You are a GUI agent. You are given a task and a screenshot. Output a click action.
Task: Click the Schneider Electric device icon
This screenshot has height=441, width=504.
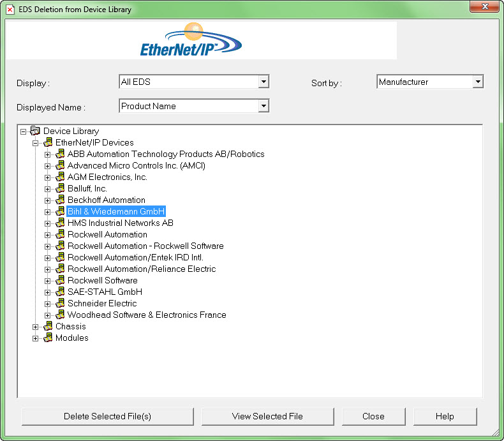click(60, 303)
